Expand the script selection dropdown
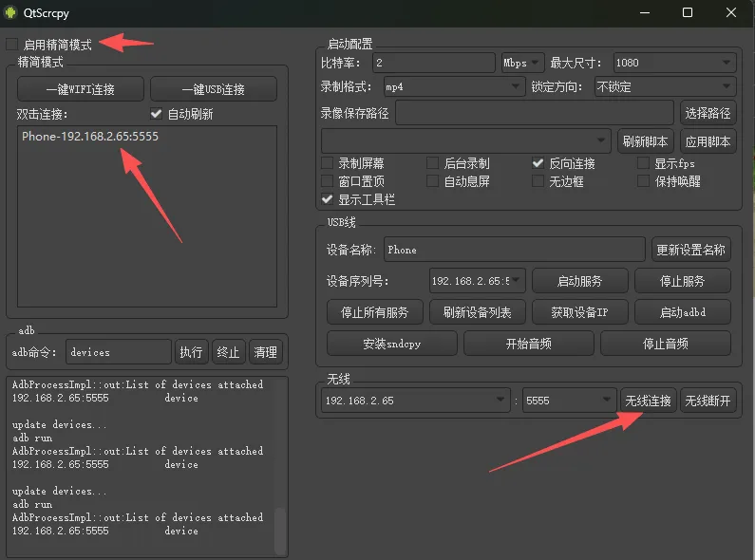755x560 pixels. point(465,141)
